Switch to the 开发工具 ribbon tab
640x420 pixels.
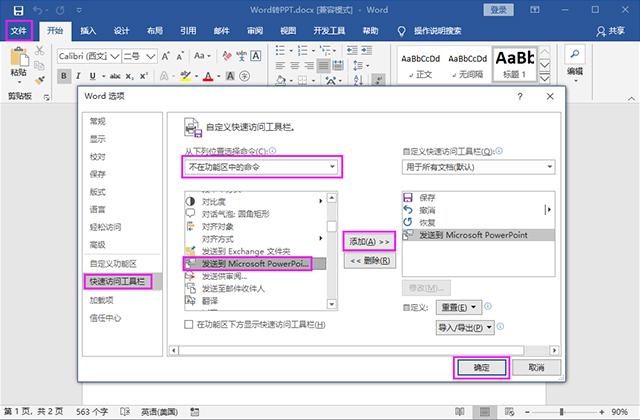pyautogui.click(x=329, y=31)
